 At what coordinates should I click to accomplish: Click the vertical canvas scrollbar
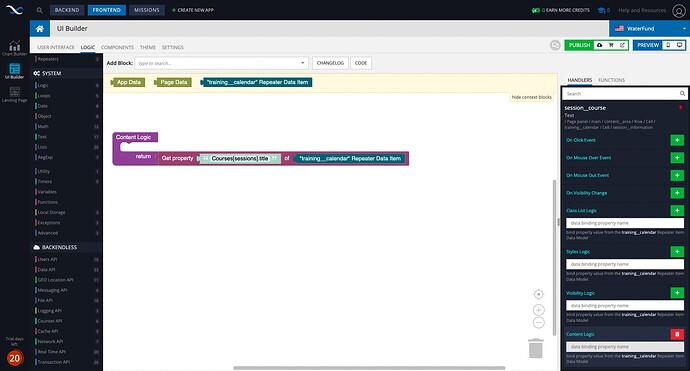[554, 257]
